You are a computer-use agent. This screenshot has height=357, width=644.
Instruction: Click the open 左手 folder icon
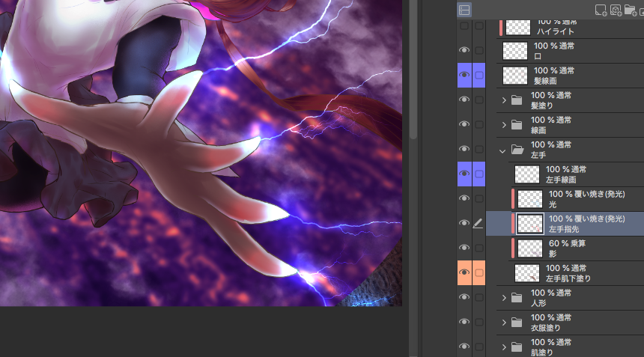click(517, 150)
